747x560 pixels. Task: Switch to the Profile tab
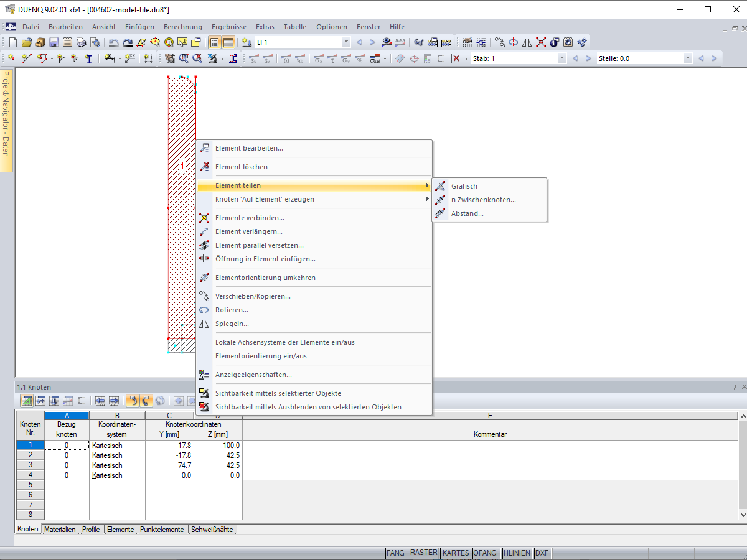[x=91, y=530]
